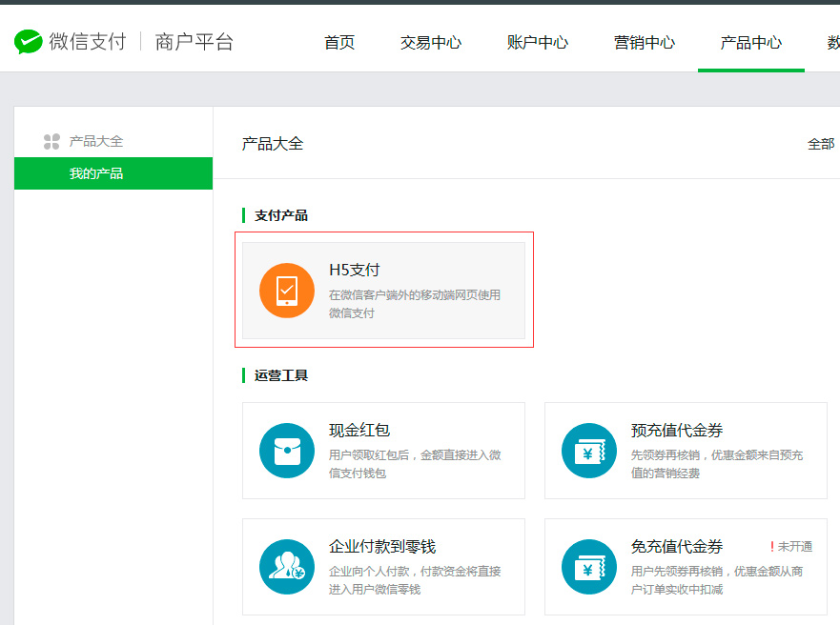Expand the 全部 filter dropdown
The height and width of the screenshot is (625, 840).
coord(821,144)
